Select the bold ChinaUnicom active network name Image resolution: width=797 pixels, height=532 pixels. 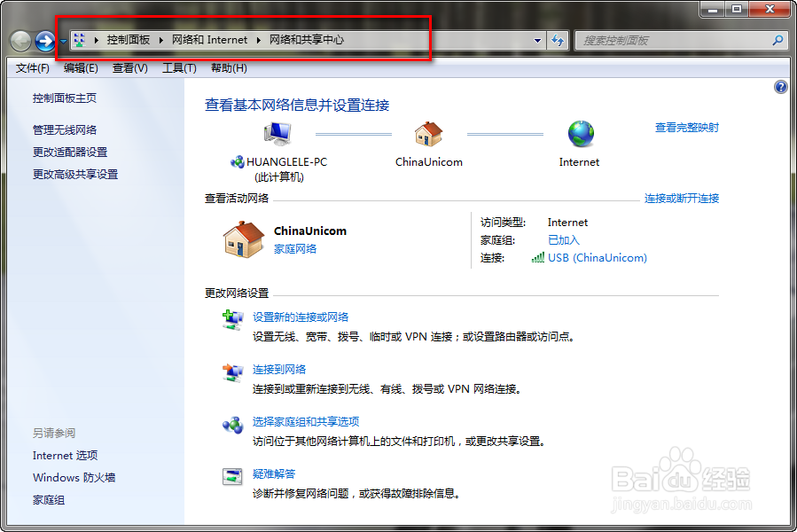coord(310,231)
